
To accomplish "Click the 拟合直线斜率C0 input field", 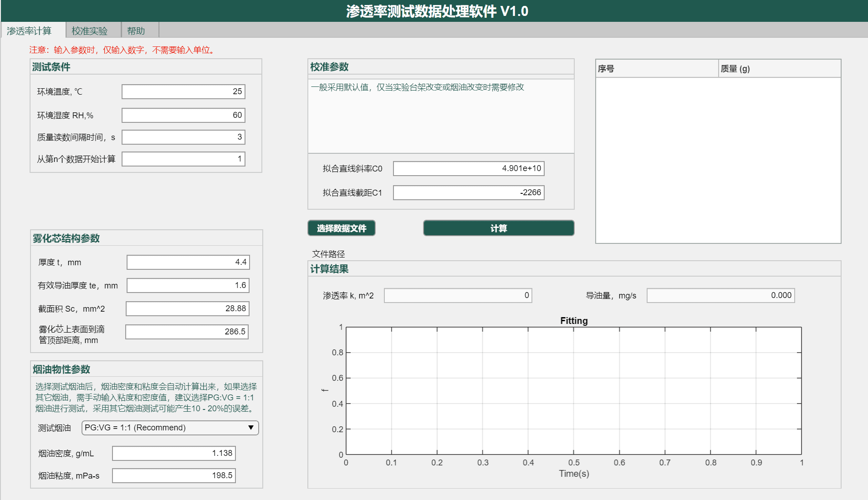I will [469, 168].
